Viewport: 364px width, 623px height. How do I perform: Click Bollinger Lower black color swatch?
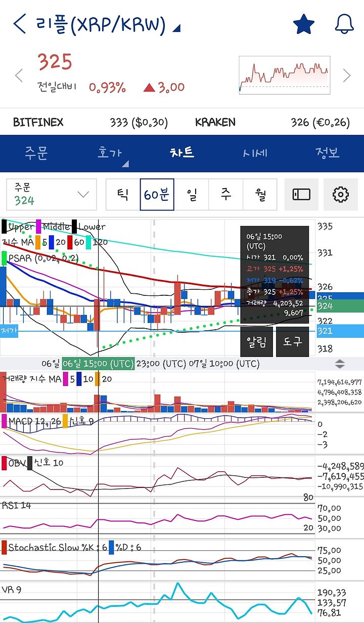74,227
